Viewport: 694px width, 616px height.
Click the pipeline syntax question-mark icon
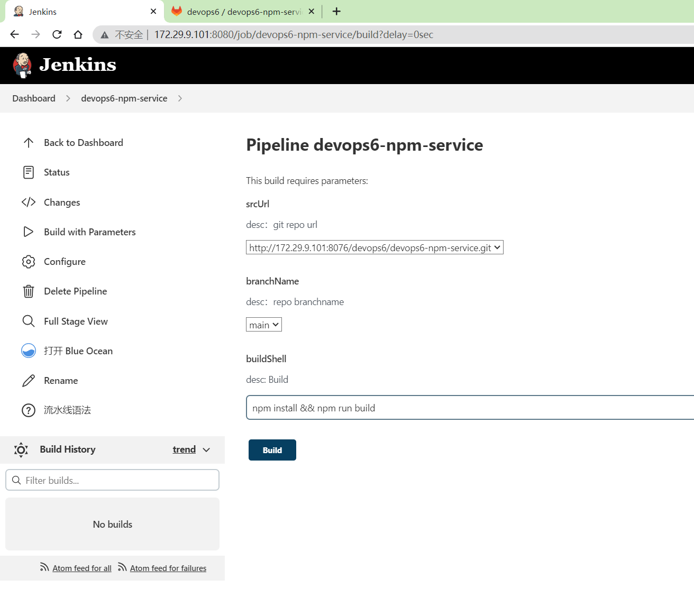point(29,410)
